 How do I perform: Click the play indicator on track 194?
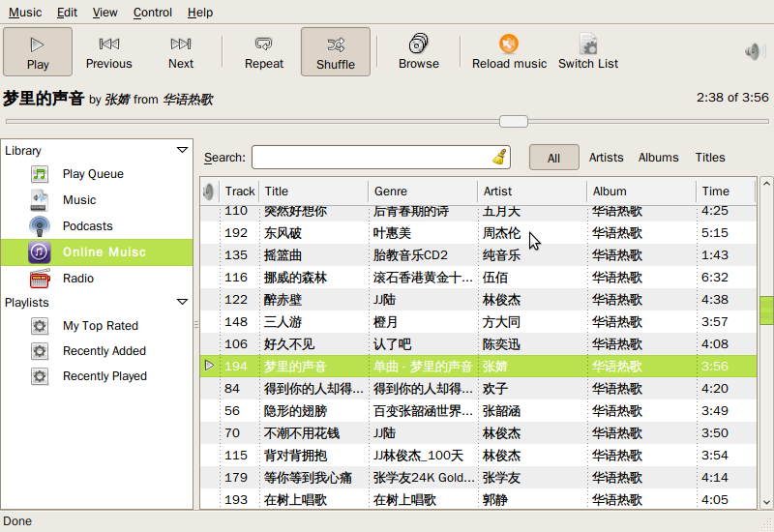(209, 366)
